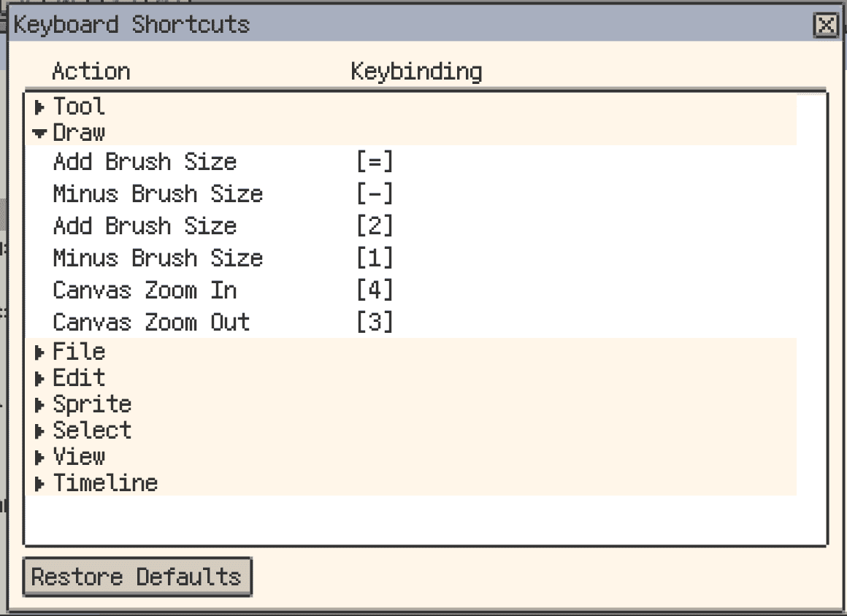Close the Keyboard Shortcuts dialog
The height and width of the screenshot is (616, 847).
point(826,25)
